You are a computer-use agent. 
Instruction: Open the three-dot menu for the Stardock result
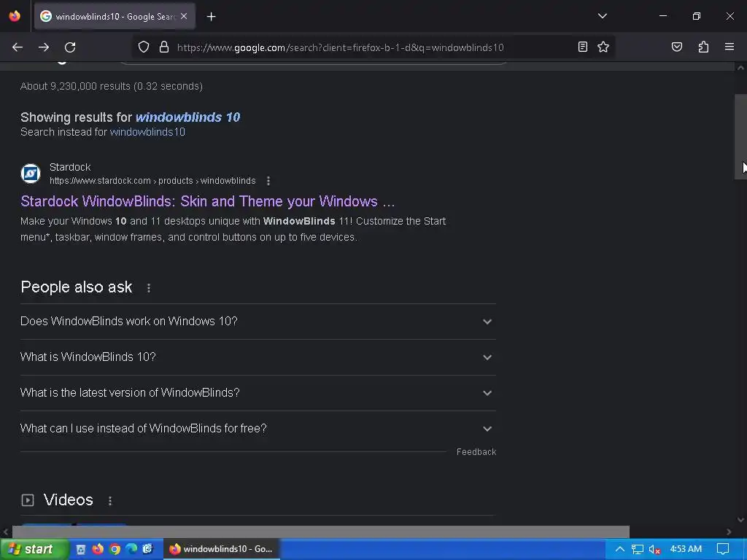click(268, 181)
